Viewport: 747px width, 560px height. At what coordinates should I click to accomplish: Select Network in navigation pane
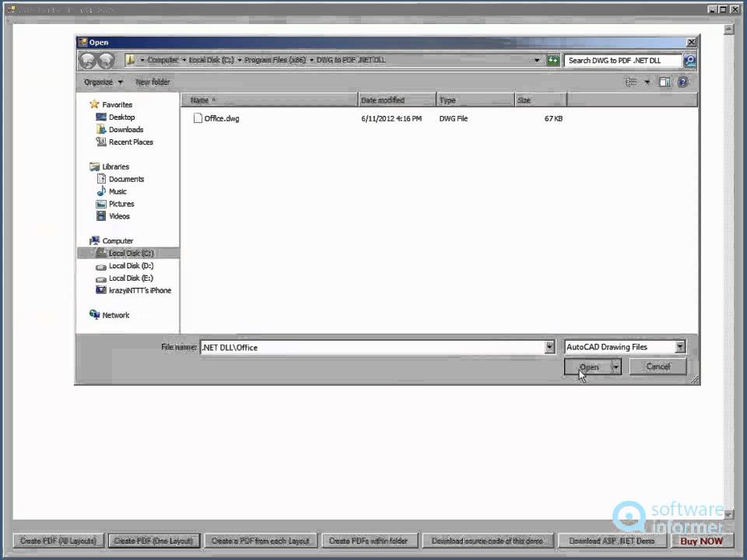(115, 315)
